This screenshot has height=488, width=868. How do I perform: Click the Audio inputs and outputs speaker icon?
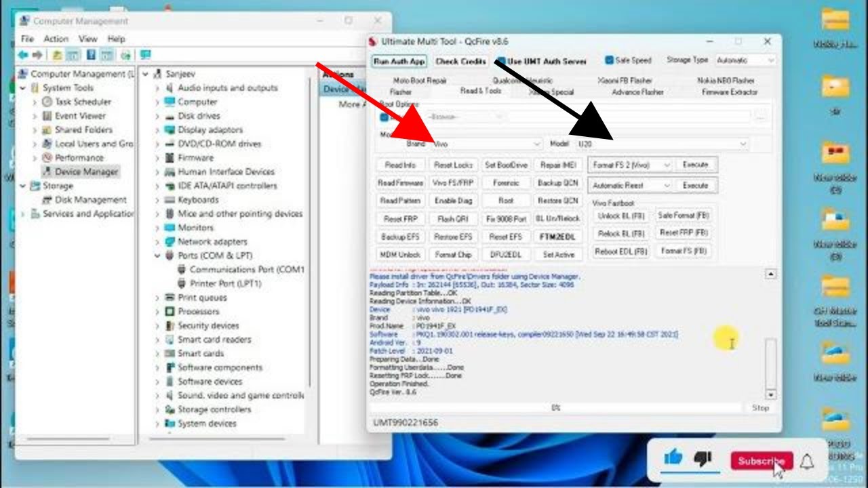[170, 88]
